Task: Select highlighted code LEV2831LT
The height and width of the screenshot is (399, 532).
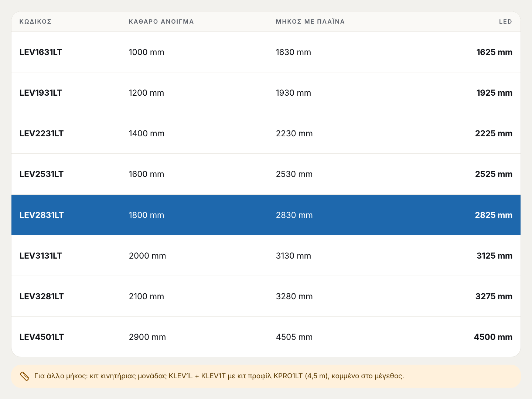Action: click(x=41, y=215)
